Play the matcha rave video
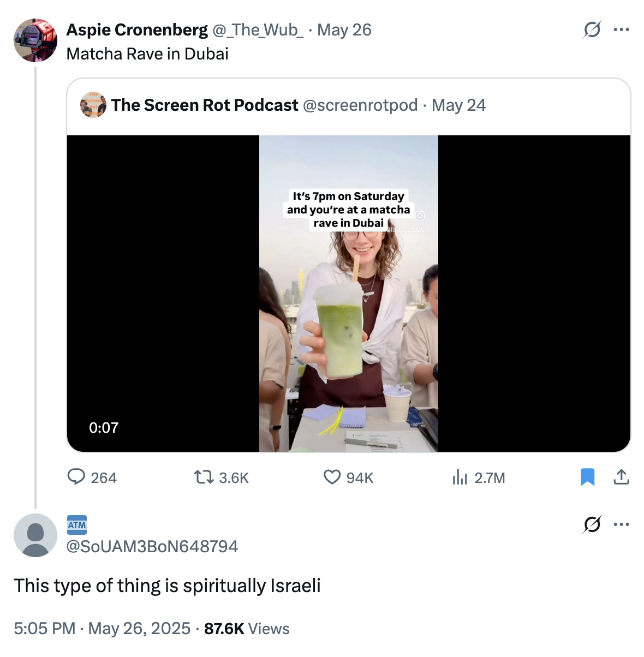The height and width of the screenshot is (657, 644). tap(348, 294)
